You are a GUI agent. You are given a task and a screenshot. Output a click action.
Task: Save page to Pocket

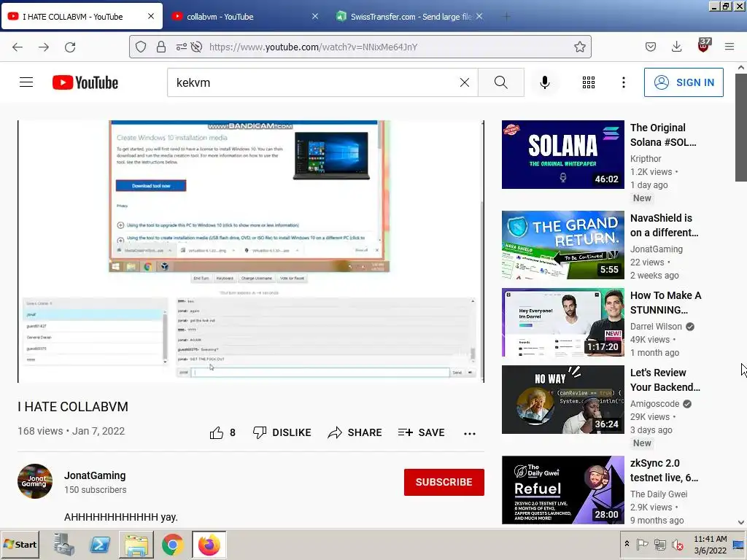pyautogui.click(x=651, y=47)
